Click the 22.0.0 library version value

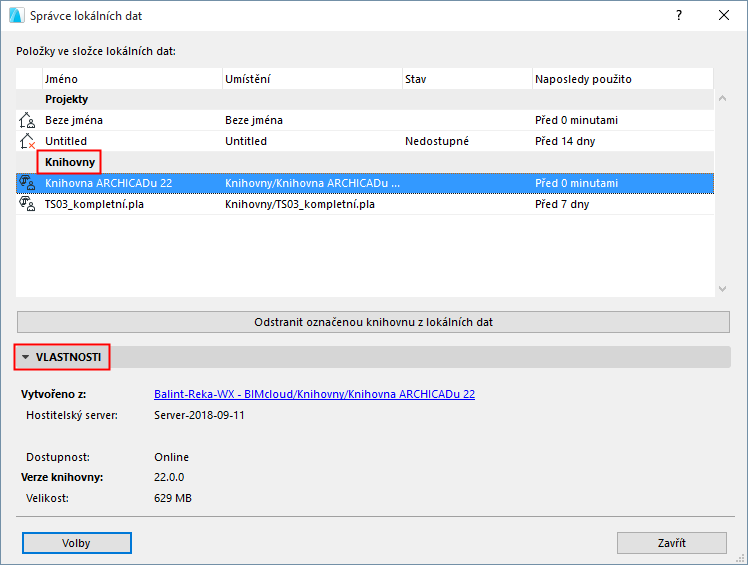click(x=169, y=477)
